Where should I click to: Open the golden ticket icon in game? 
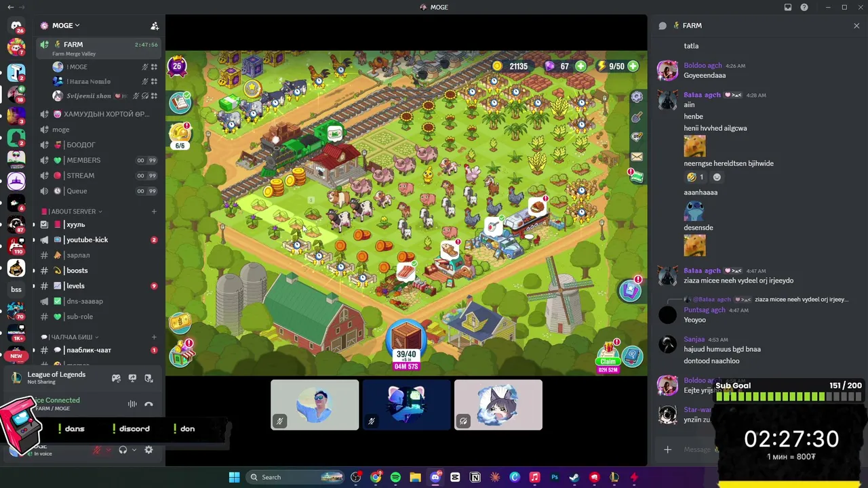pyautogui.click(x=180, y=322)
